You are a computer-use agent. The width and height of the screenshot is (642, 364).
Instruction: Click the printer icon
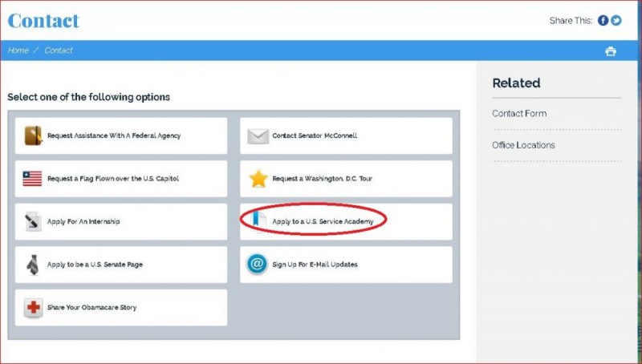[x=611, y=51]
